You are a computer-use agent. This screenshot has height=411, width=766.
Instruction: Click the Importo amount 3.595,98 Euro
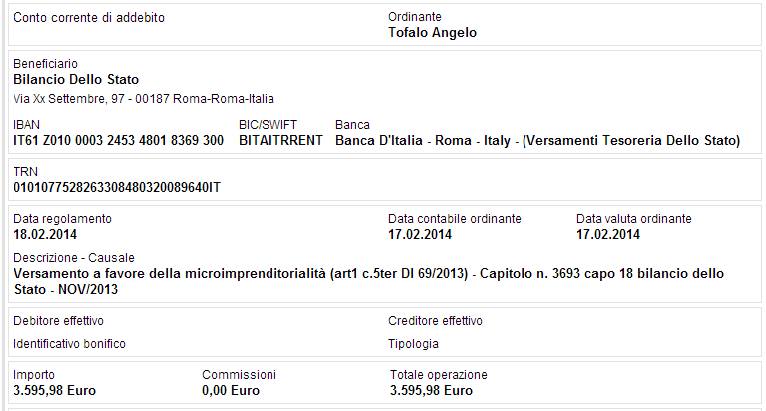point(54,390)
